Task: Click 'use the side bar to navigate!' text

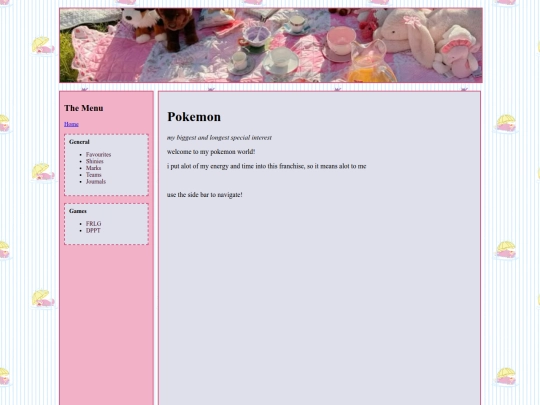Action: click(205, 195)
